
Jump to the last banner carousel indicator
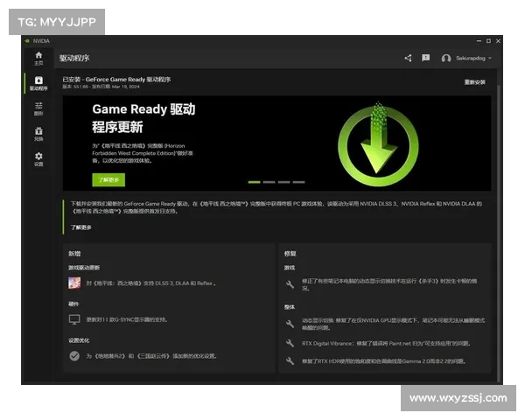pos(299,182)
